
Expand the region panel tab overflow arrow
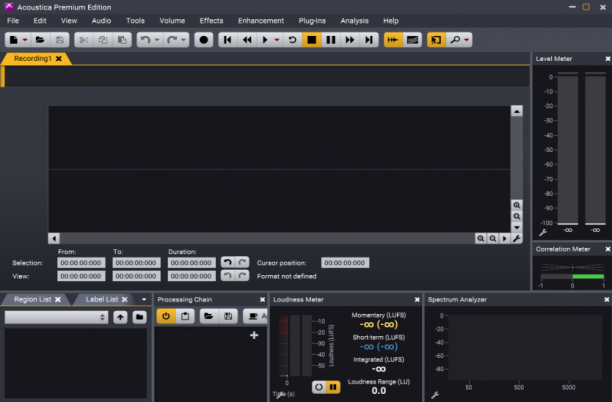click(144, 299)
